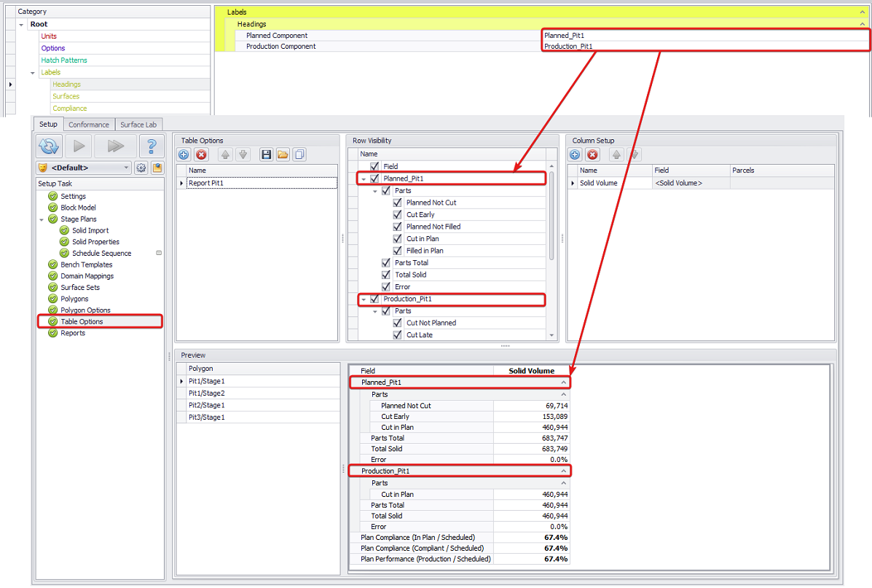Collapse Headings section in Labels panel
The width and height of the screenshot is (872, 588).
(862, 24)
